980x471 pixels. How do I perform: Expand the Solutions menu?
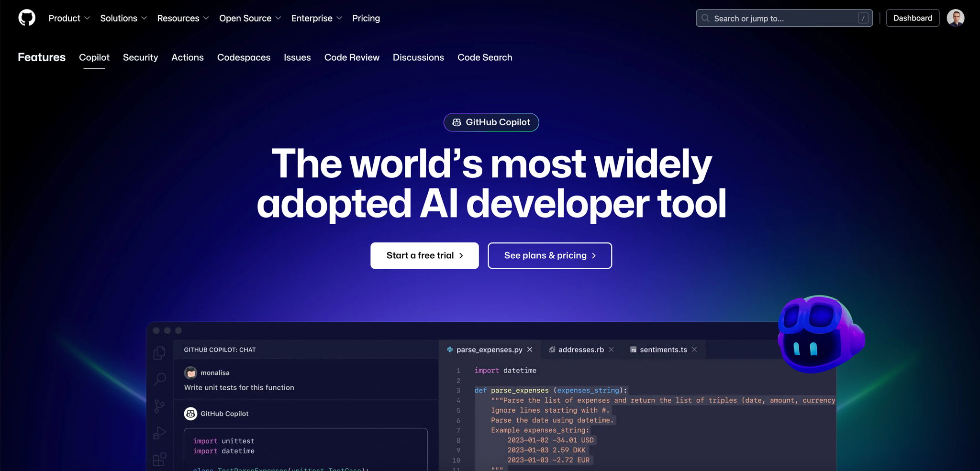[123, 18]
